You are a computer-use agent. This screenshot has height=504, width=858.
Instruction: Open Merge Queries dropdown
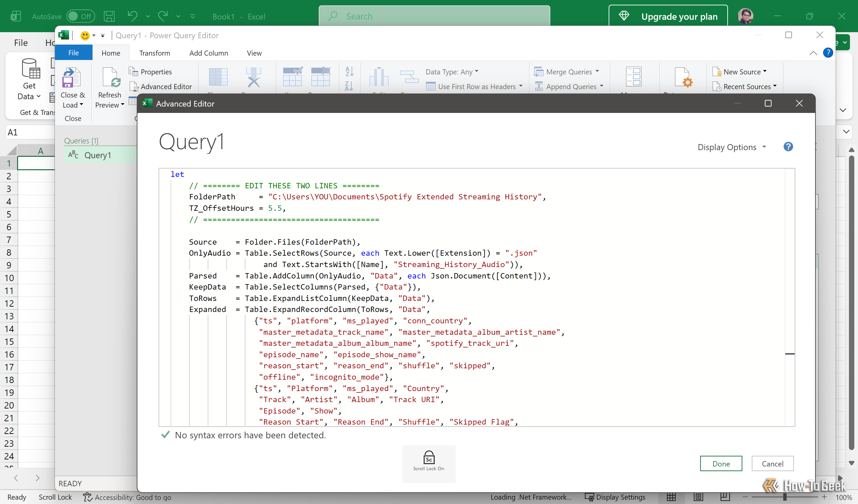(x=566, y=71)
